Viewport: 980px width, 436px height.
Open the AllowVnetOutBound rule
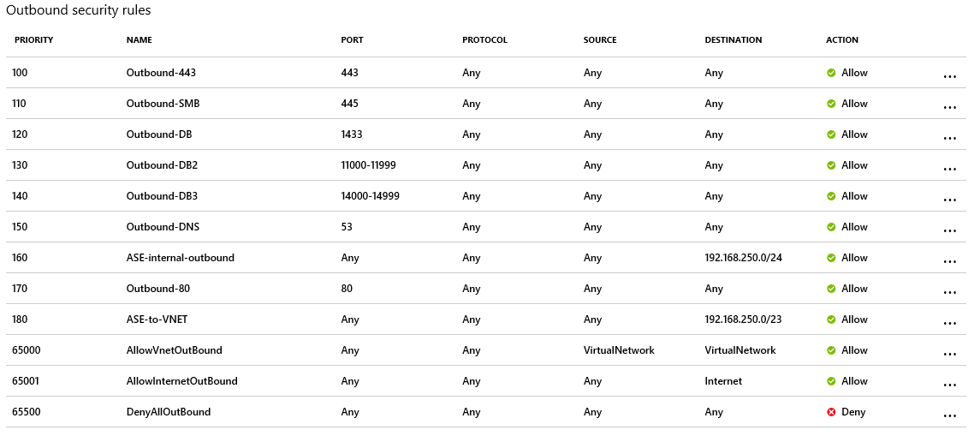pos(174,350)
